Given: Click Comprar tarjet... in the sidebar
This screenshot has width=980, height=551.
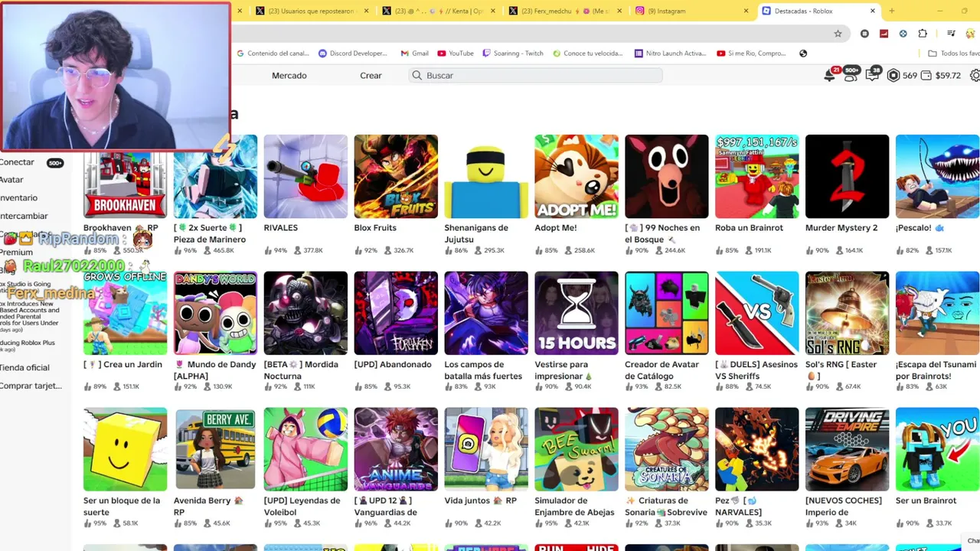Looking at the screenshot, I should point(31,386).
